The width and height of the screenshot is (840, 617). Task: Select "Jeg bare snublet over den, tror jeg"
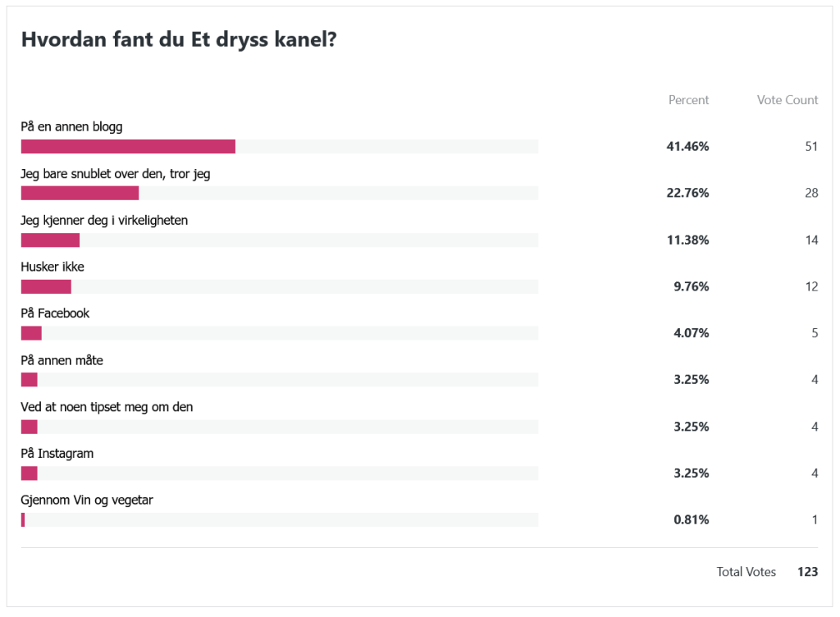pos(116,174)
